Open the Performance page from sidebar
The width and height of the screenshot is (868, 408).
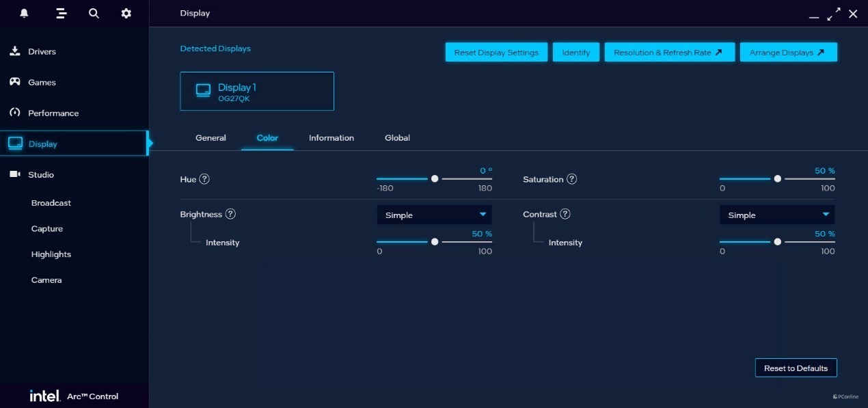point(53,113)
